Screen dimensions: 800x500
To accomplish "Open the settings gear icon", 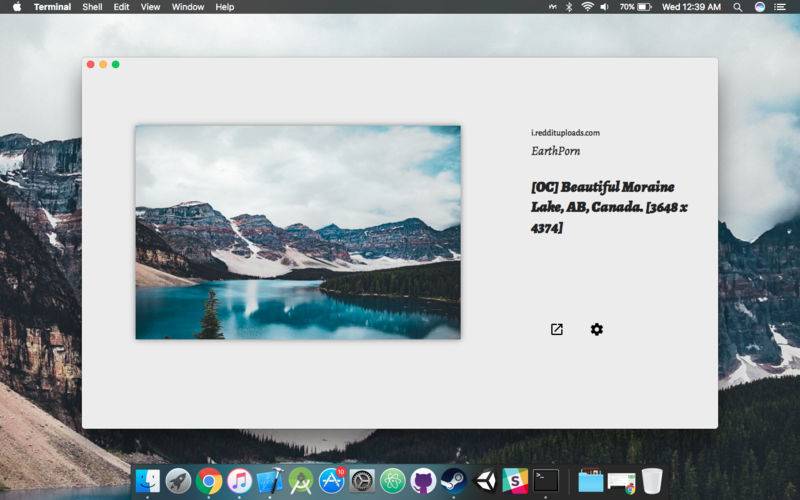I will pyautogui.click(x=596, y=329).
